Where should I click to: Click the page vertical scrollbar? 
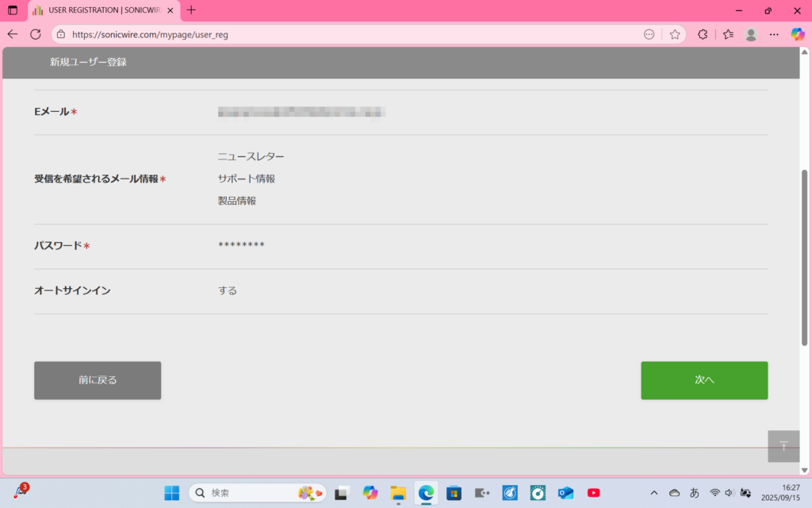[805, 256]
